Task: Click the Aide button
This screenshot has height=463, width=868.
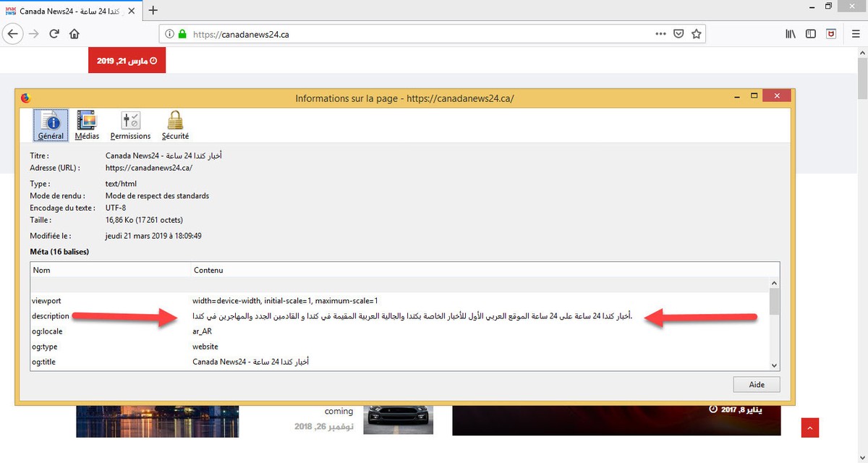Action: tap(757, 384)
